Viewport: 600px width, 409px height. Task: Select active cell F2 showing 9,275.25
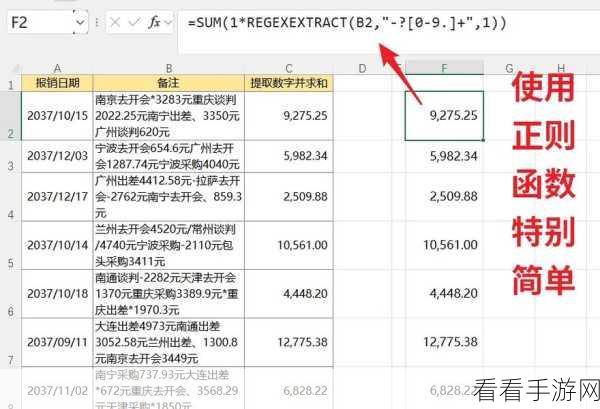tap(444, 116)
